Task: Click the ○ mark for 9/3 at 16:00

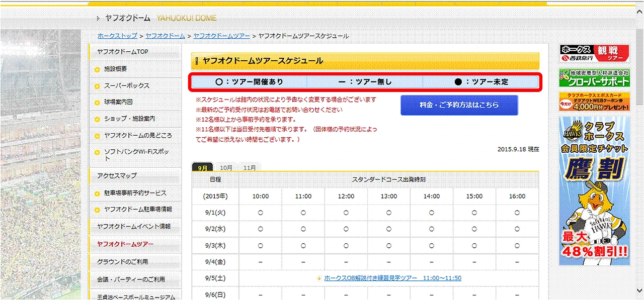Action: [x=517, y=245]
